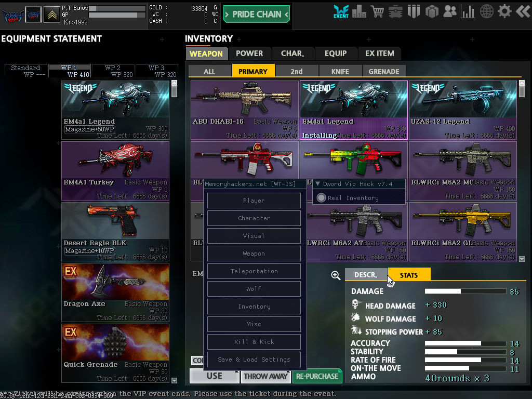Screen dimensions: 532x399
Task: Select the GRENADE filter tab
Action: 384,71
